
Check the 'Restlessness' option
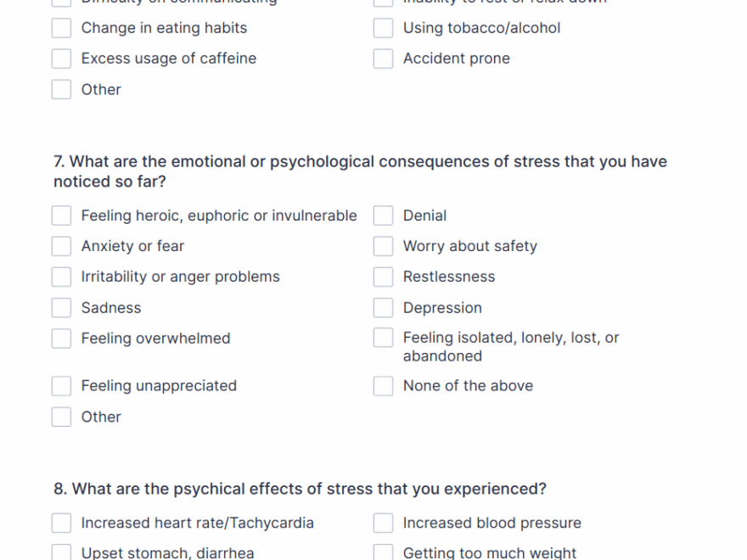pyautogui.click(x=383, y=277)
